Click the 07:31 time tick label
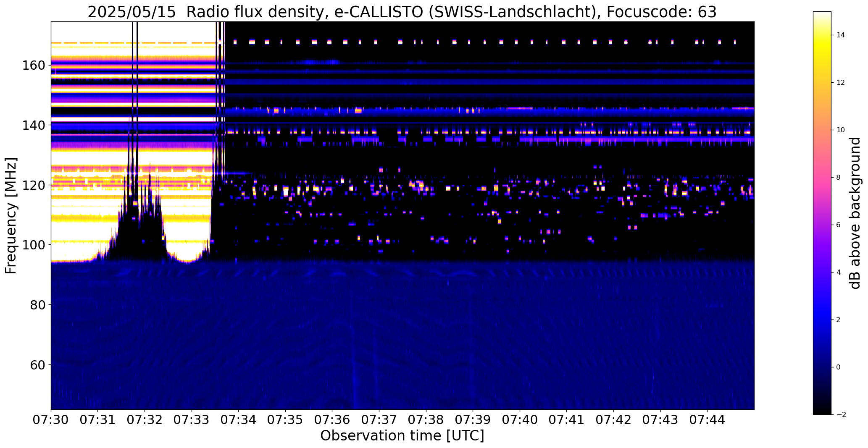The height and width of the screenshot is (448, 868). coord(98,420)
